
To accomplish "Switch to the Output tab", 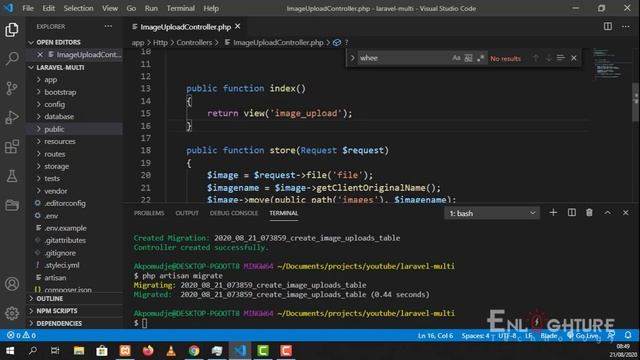I will pyautogui.click(x=187, y=213).
